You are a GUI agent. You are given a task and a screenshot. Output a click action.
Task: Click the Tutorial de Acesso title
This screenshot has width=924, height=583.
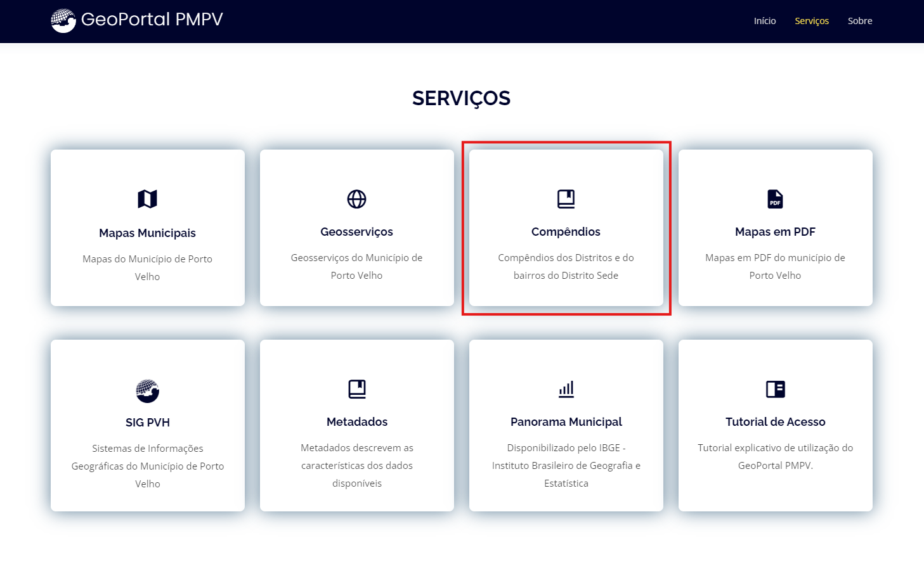coord(776,422)
